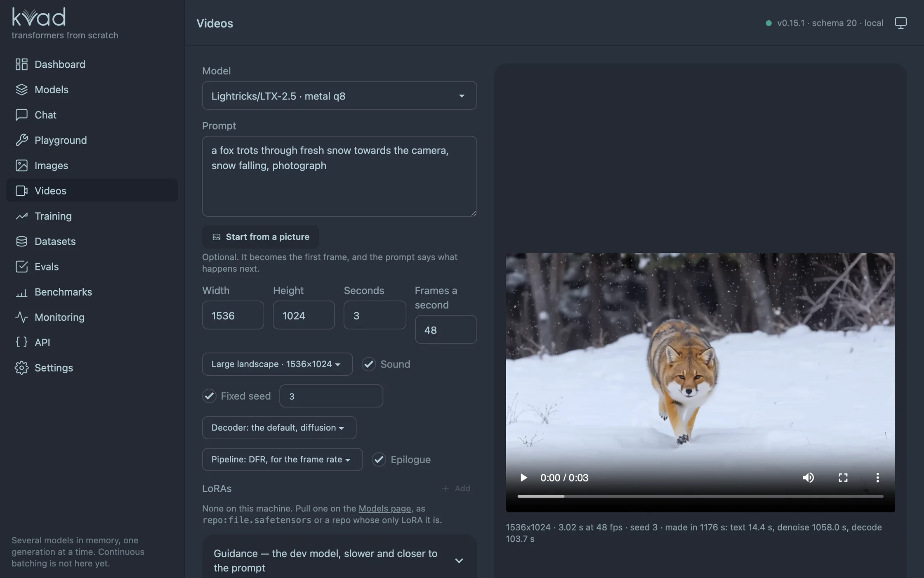Go to the Training page
The width and height of the screenshot is (924, 578).
92,216
